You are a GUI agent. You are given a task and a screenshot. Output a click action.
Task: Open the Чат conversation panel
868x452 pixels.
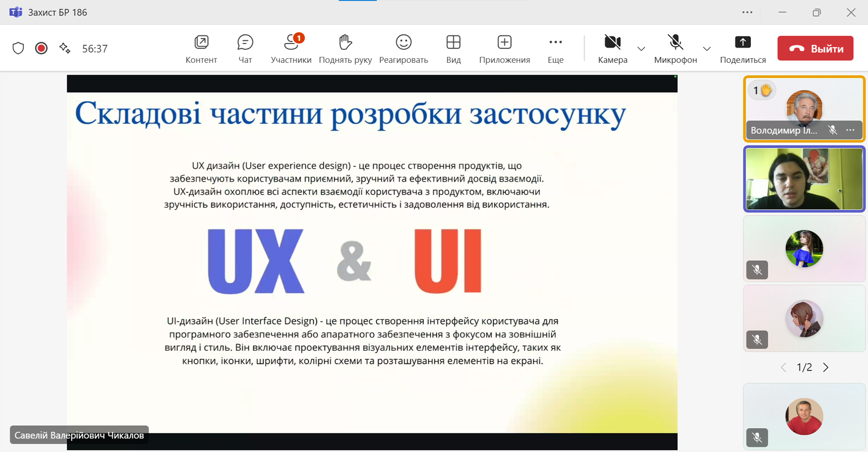245,48
